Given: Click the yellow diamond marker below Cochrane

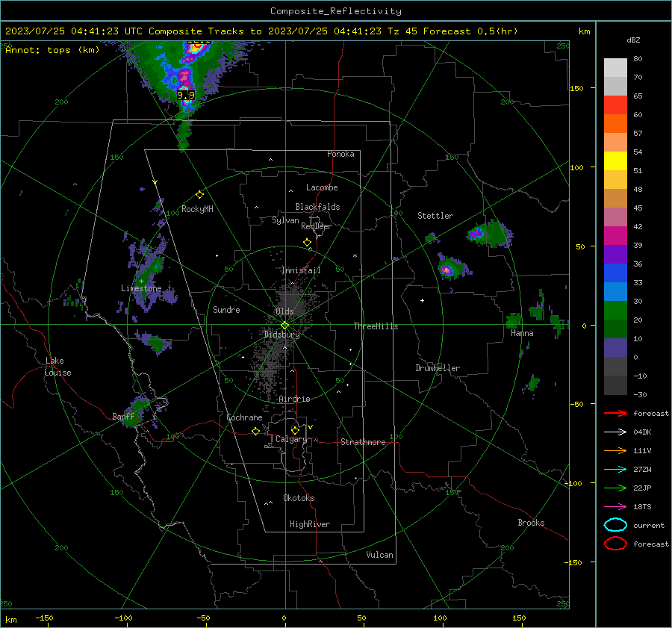Looking at the screenshot, I should click(x=256, y=431).
